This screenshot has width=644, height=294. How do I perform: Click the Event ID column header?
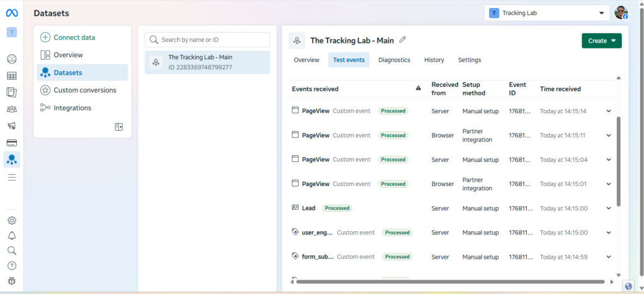(x=518, y=89)
